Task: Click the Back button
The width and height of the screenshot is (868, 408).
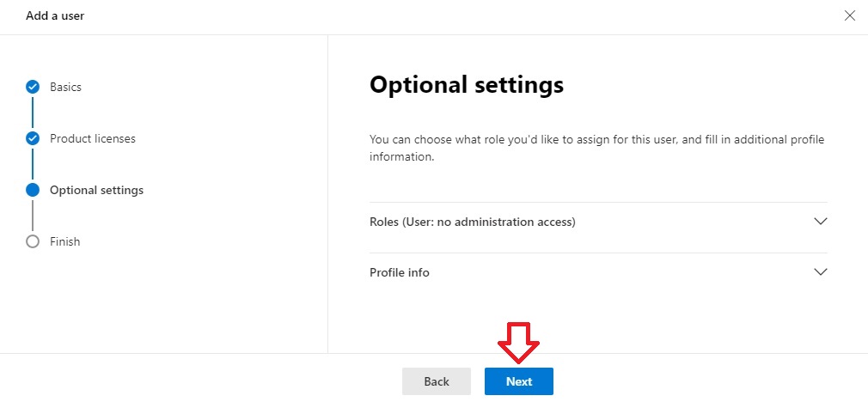Action: pos(437,381)
